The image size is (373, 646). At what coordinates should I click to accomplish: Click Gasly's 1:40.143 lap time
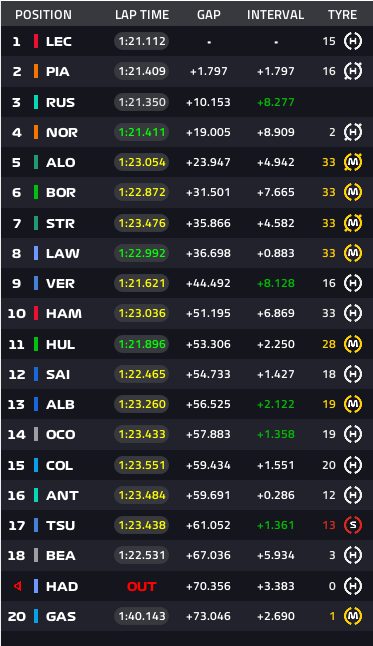coord(141,616)
